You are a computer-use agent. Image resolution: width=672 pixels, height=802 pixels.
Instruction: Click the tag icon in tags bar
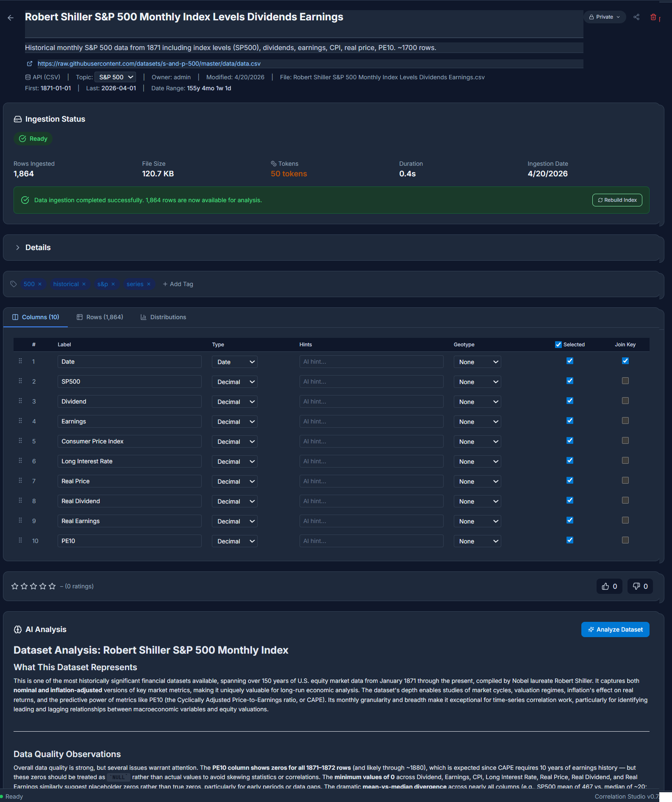click(14, 284)
